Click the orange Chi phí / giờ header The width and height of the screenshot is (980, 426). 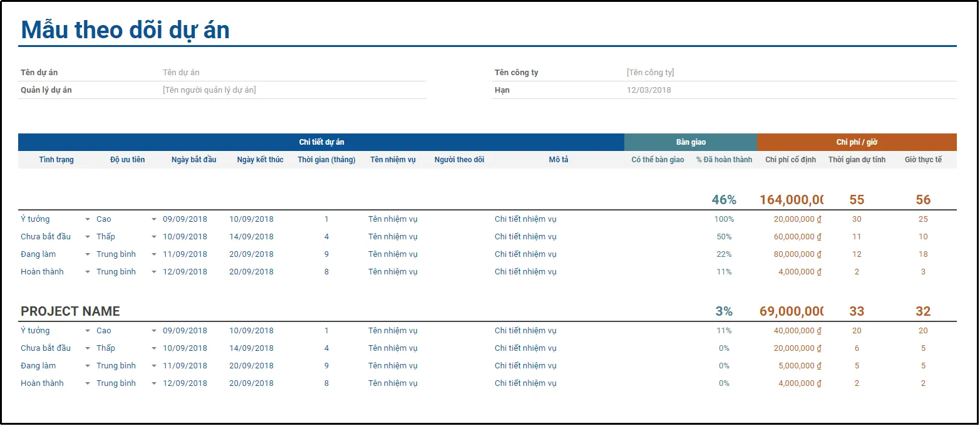856,142
